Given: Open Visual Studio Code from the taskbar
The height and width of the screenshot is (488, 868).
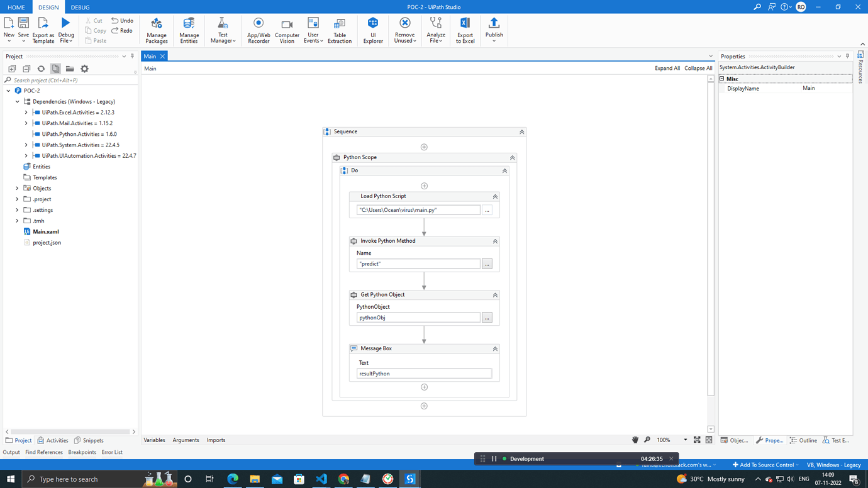Looking at the screenshot, I should tap(321, 479).
